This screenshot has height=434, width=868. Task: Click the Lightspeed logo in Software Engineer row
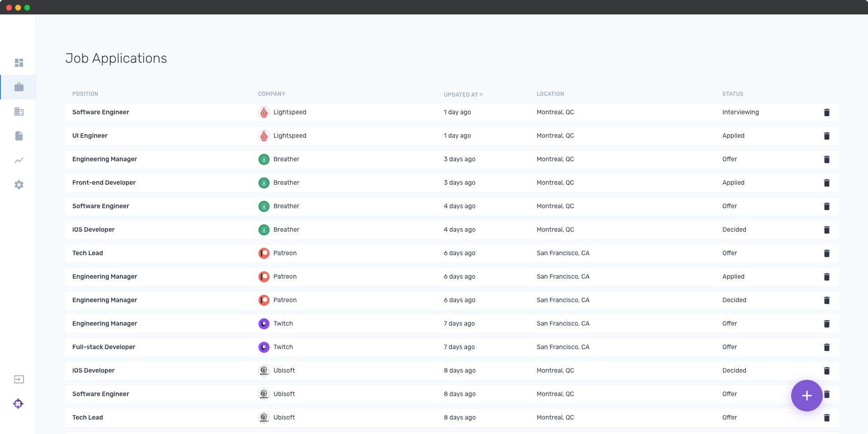[264, 112]
